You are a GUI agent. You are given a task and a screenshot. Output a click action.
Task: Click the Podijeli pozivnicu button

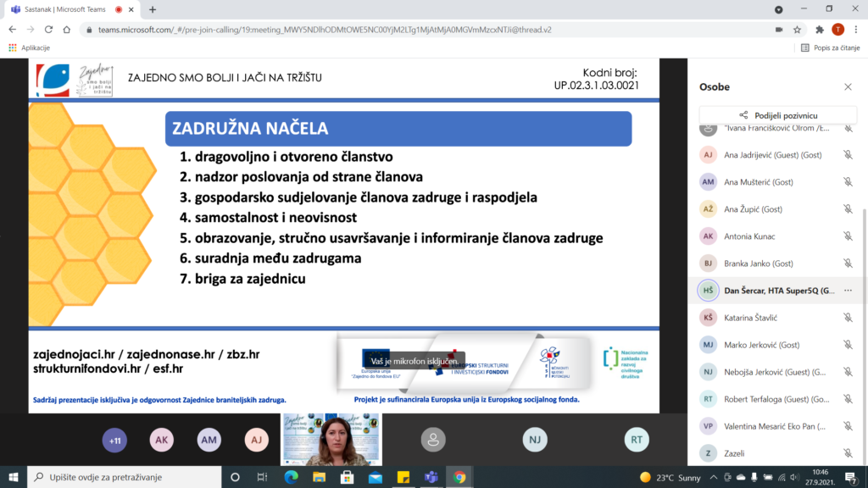pos(778,115)
